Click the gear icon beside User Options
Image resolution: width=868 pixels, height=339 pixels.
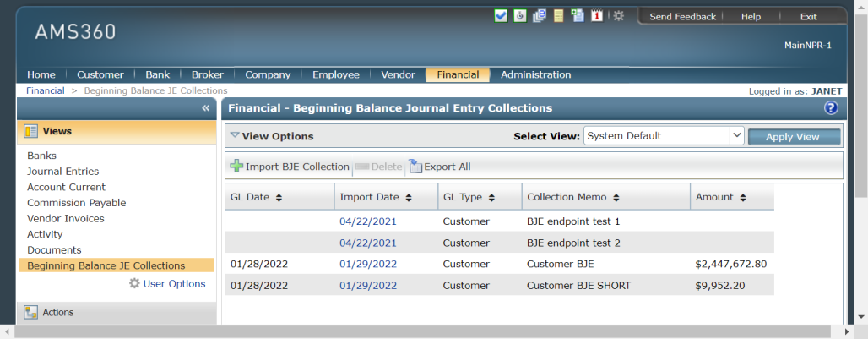pos(134,283)
